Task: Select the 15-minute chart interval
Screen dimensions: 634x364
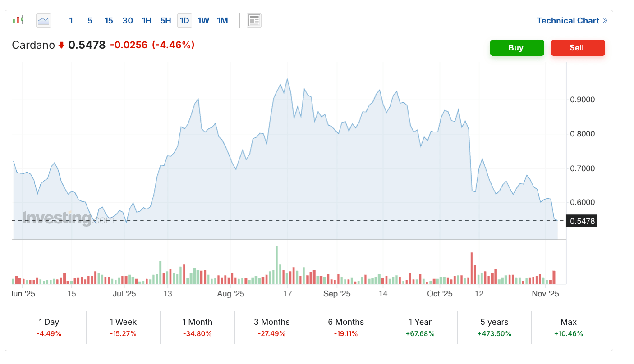Action: tap(109, 20)
